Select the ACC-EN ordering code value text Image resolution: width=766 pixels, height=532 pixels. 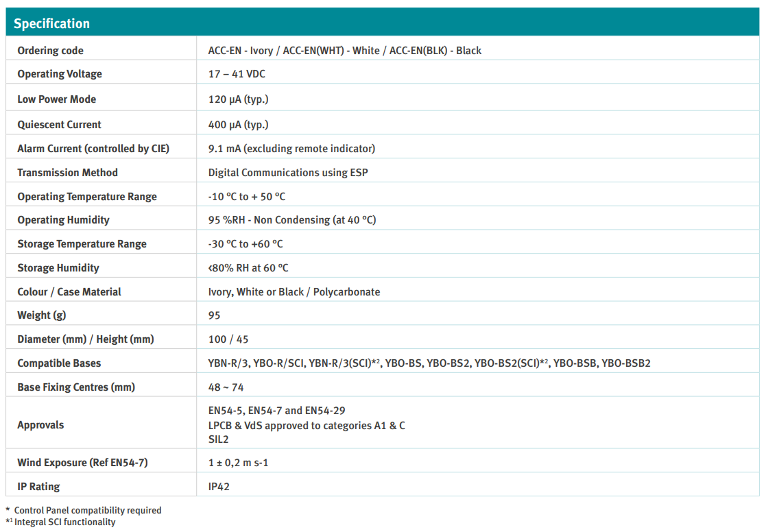click(344, 51)
